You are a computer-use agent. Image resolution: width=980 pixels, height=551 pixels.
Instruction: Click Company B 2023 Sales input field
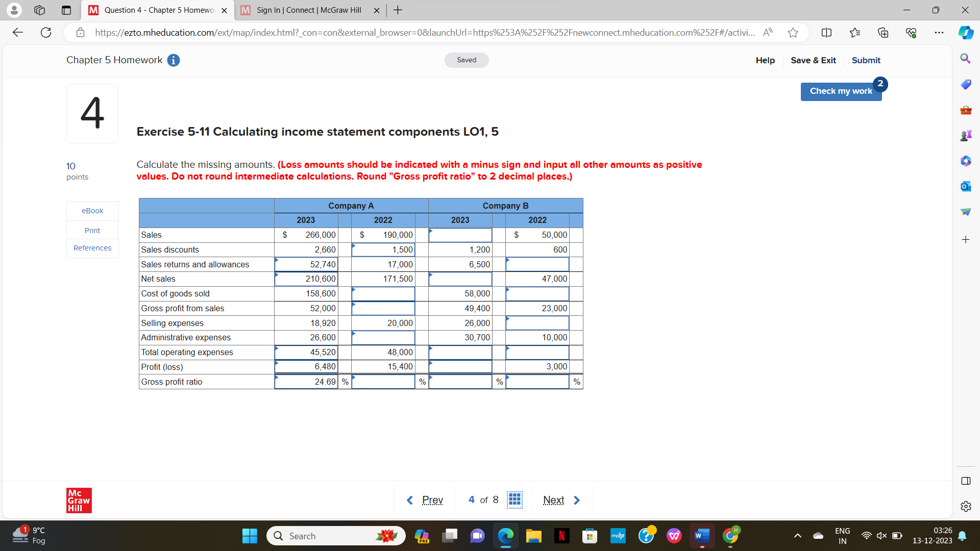click(x=460, y=235)
